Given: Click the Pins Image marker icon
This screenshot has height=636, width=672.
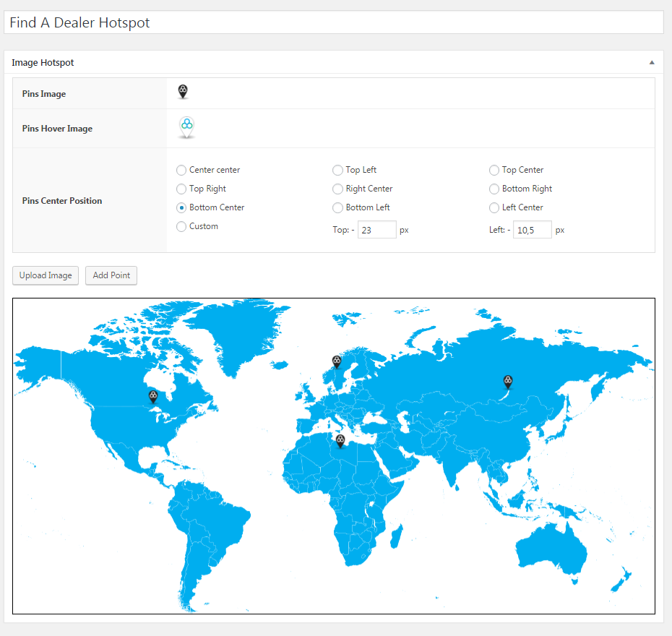Looking at the screenshot, I should click(183, 92).
